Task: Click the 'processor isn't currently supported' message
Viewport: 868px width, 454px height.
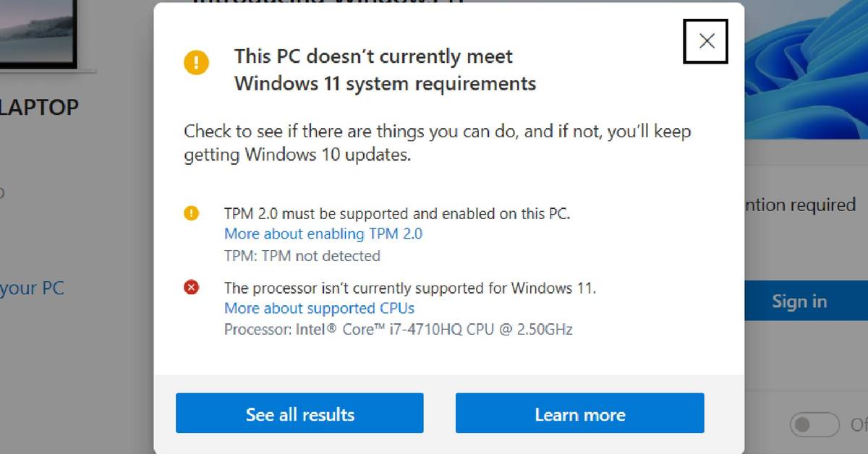Action: click(x=409, y=288)
